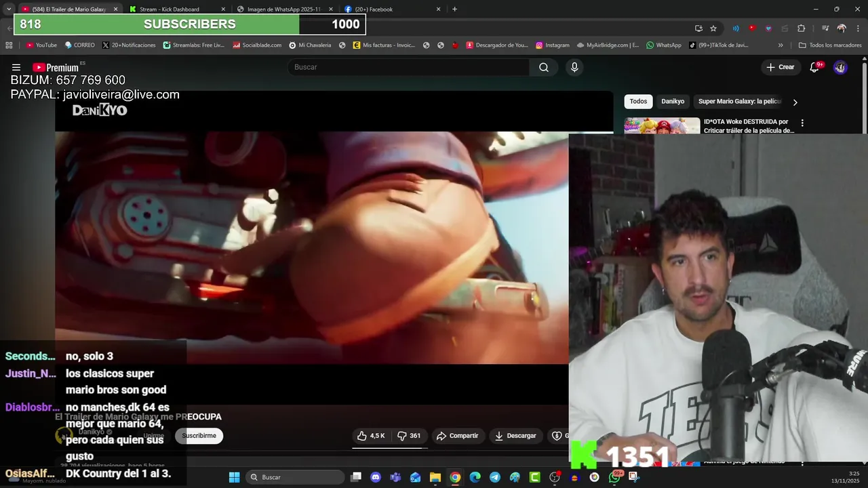This screenshot has height=488, width=868.
Task: Show hidden bookmarks with the double chevron
Action: click(781, 45)
